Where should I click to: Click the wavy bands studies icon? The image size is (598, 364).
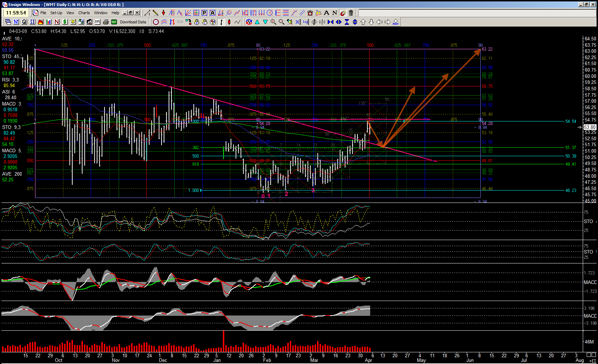click(x=164, y=22)
